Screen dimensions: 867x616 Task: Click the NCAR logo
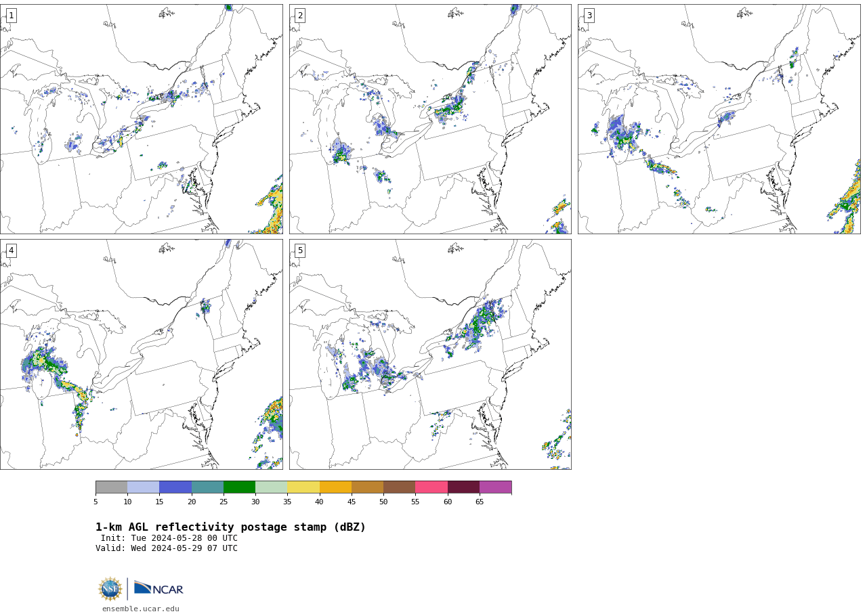158,588
